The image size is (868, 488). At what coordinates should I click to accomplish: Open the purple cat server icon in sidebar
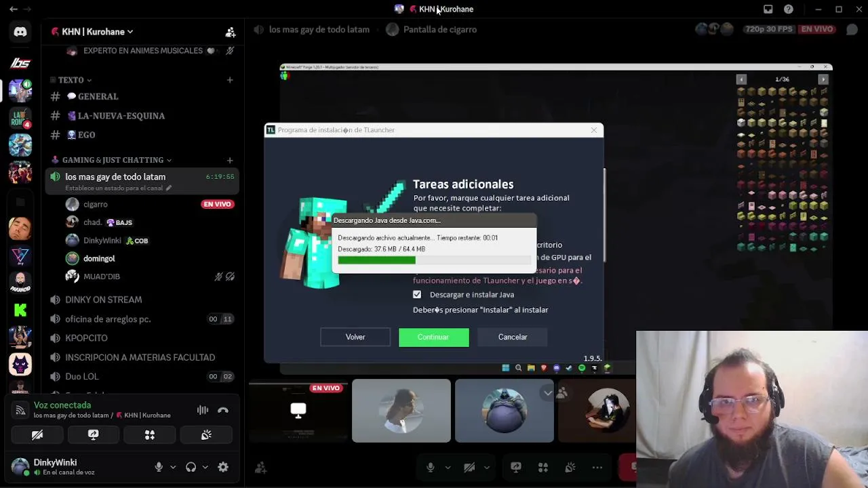coord(20,365)
